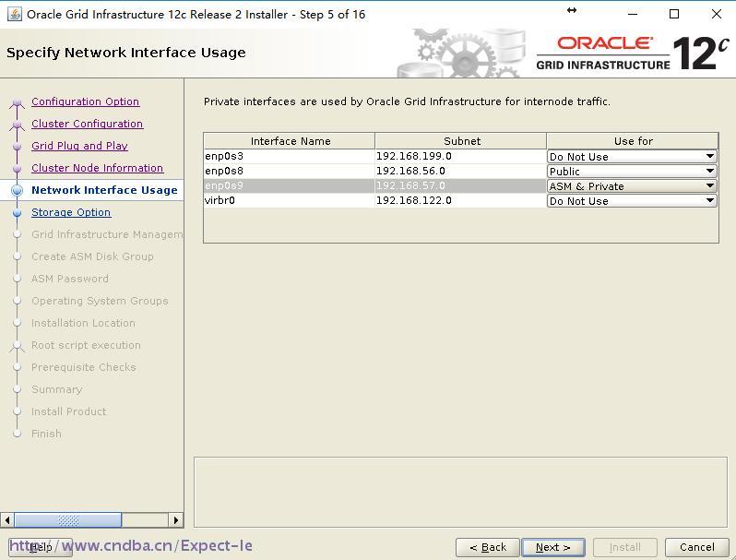Click the Java installer window icon
736x560 pixels.
[x=15, y=15]
